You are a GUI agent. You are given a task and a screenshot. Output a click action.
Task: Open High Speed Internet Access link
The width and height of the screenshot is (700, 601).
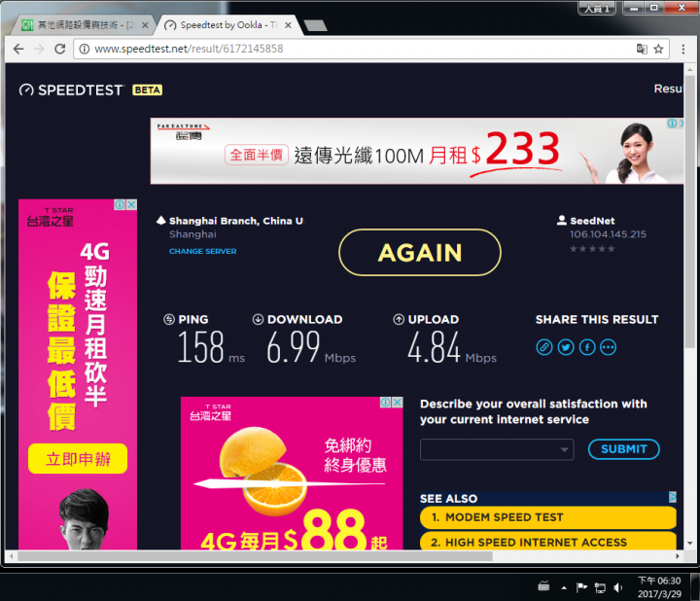point(547,542)
